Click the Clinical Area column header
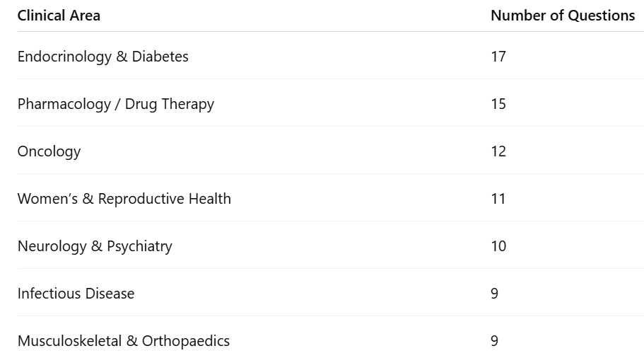 [59, 16]
